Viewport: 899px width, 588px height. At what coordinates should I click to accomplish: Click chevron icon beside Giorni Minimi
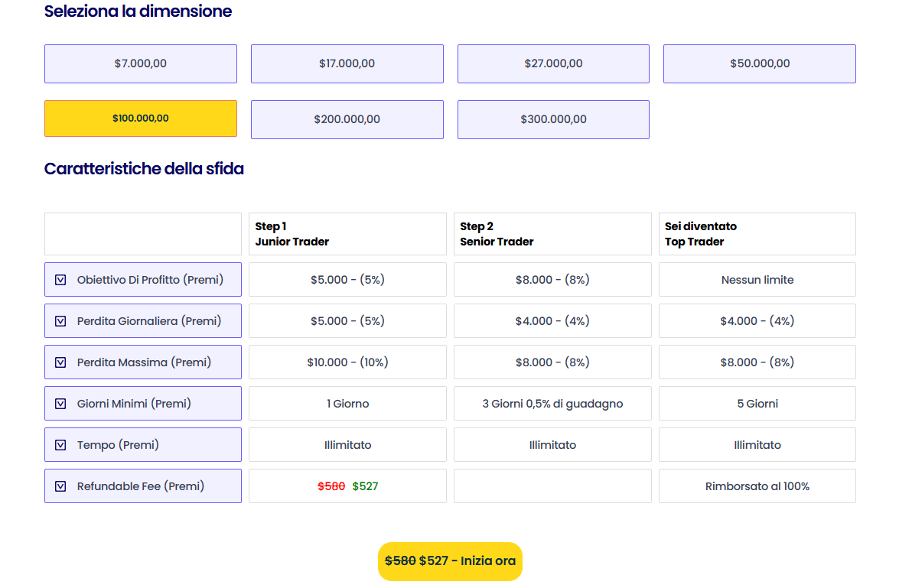click(x=60, y=404)
